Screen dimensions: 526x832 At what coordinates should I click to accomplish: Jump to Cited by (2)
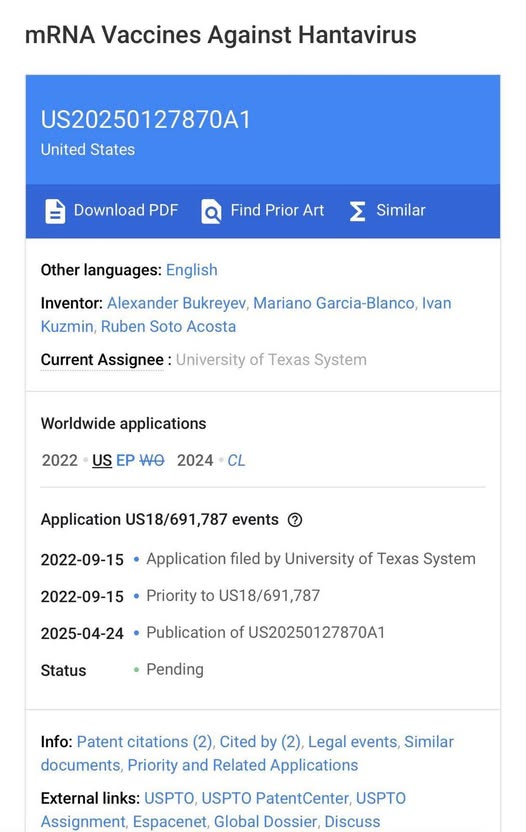point(260,742)
